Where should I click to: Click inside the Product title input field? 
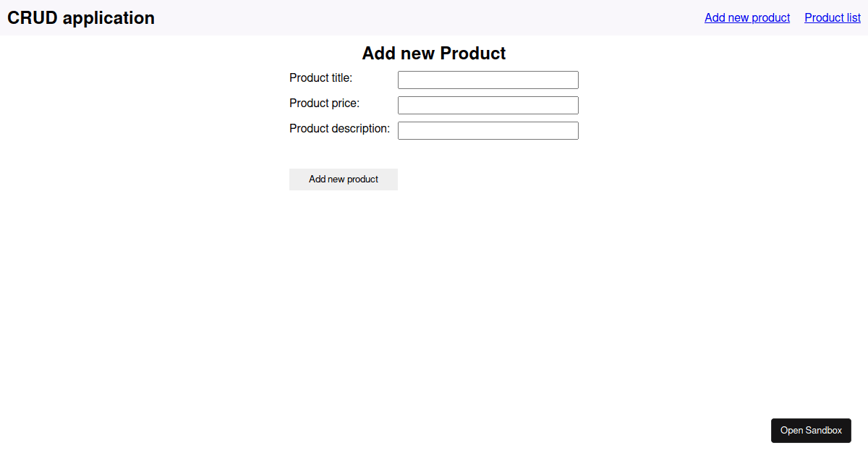coord(488,80)
